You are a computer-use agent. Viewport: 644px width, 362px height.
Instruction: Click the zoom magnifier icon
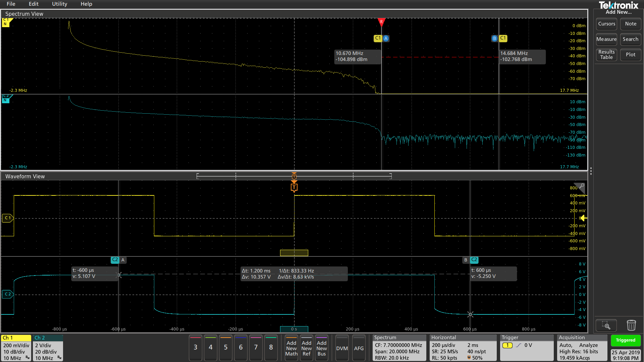pyautogui.click(x=606, y=325)
